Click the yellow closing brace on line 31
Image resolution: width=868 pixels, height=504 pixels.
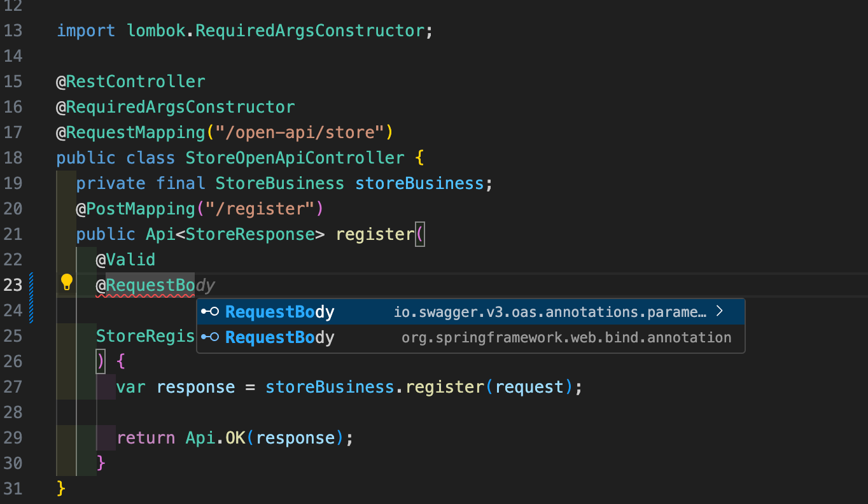61,488
